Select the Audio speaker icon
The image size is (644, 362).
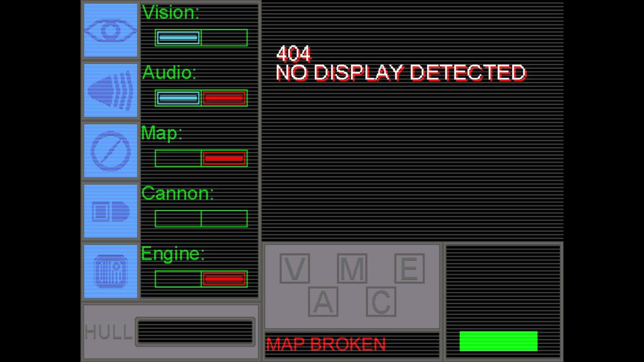(111, 90)
